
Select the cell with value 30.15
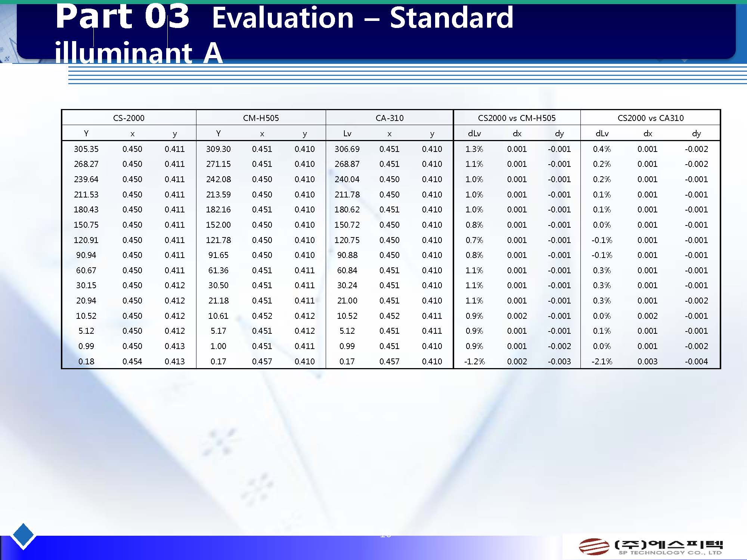[x=86, y=285]
